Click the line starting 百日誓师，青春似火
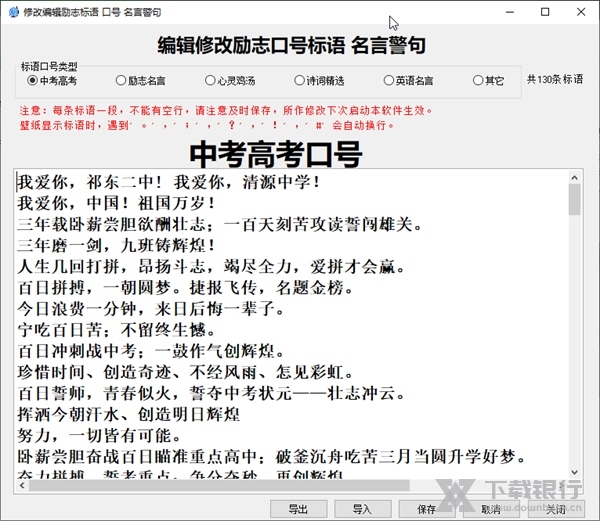 tap(211, 393)
